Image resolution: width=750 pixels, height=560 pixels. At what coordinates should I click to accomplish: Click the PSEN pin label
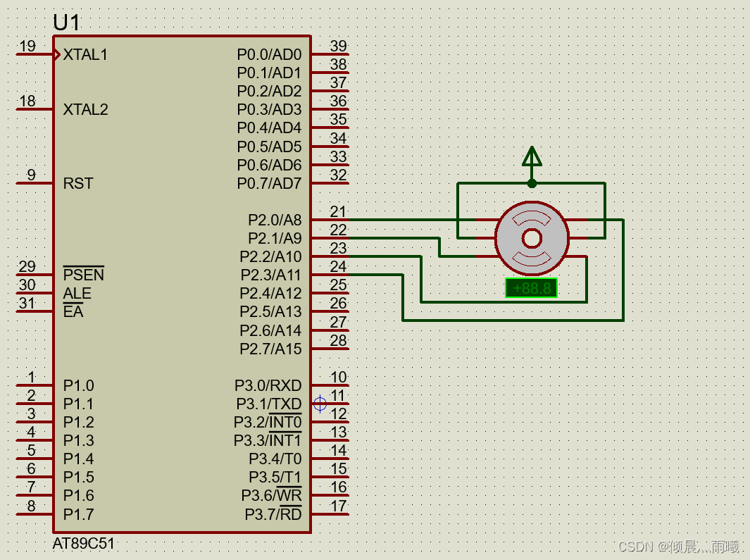coord(84,274)
